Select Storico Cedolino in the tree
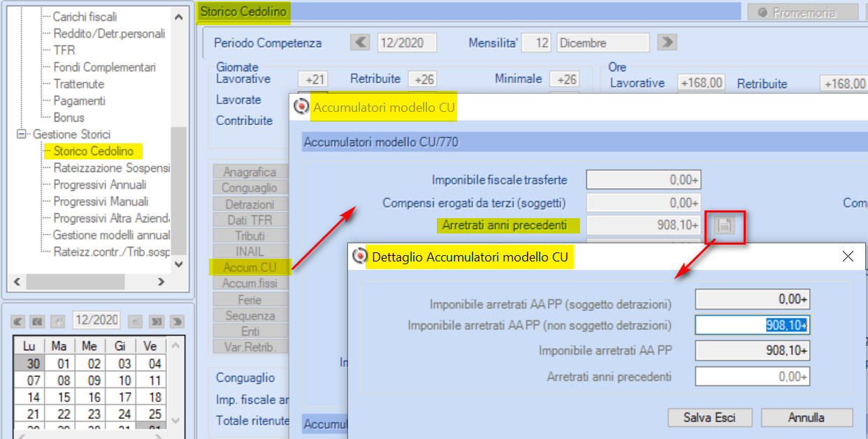 93,151
